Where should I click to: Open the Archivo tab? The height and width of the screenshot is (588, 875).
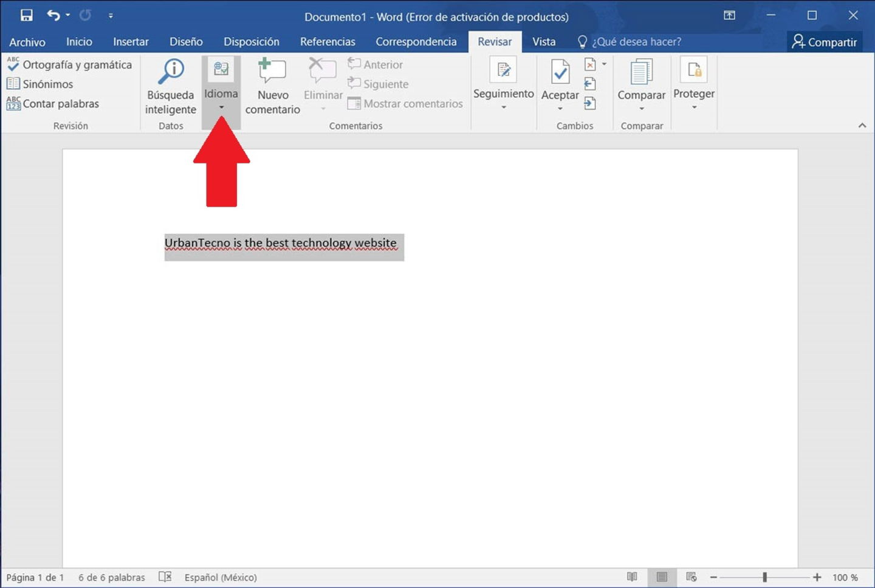[x=27, y=42]
